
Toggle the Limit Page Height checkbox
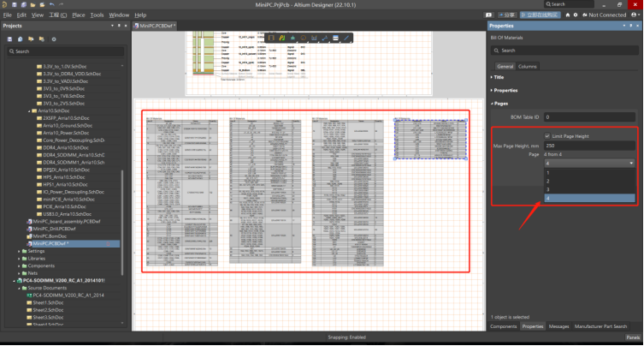pyautogui.click(x=547, y=136)
